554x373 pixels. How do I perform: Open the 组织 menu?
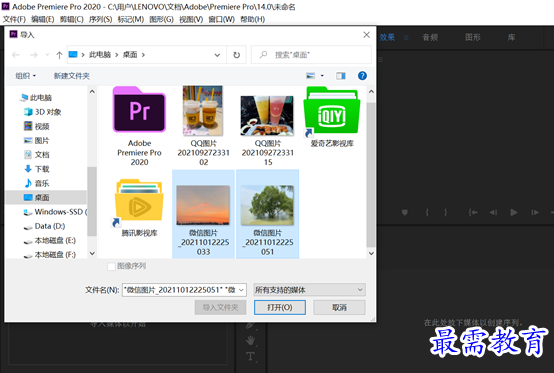pyautogui.click(x=25, y=76)
